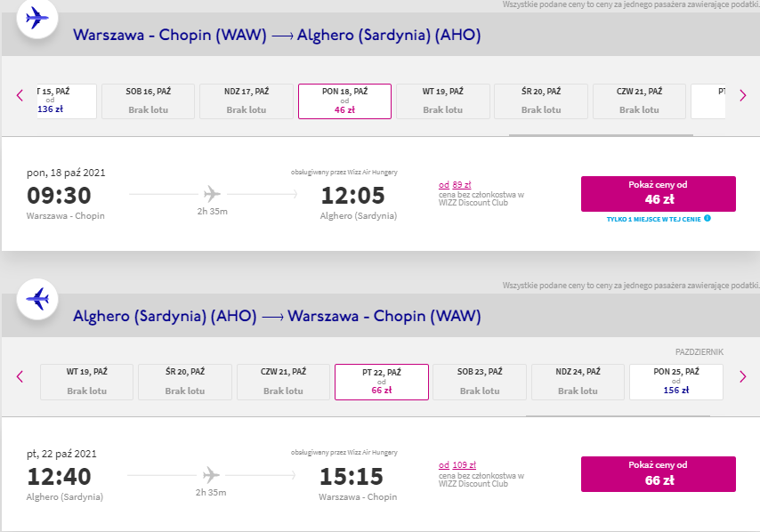The height and width of the screenshot is (532, 760).
Task: Open the 'od 109 zł' non-member price link
Action: [x=457, y=465]
